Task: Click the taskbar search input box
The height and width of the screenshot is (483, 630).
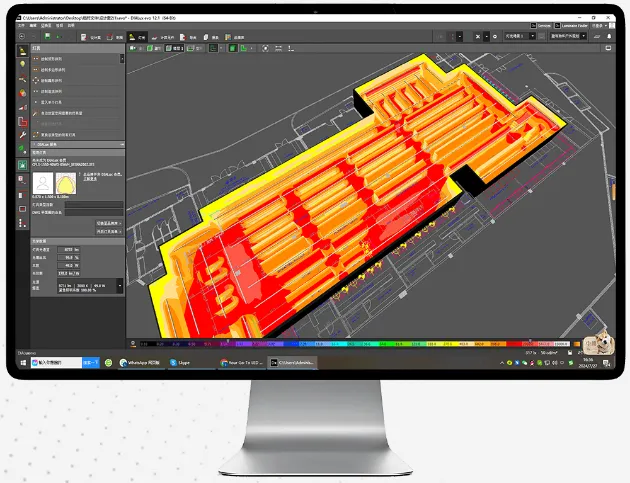Action: pos(56,363)
